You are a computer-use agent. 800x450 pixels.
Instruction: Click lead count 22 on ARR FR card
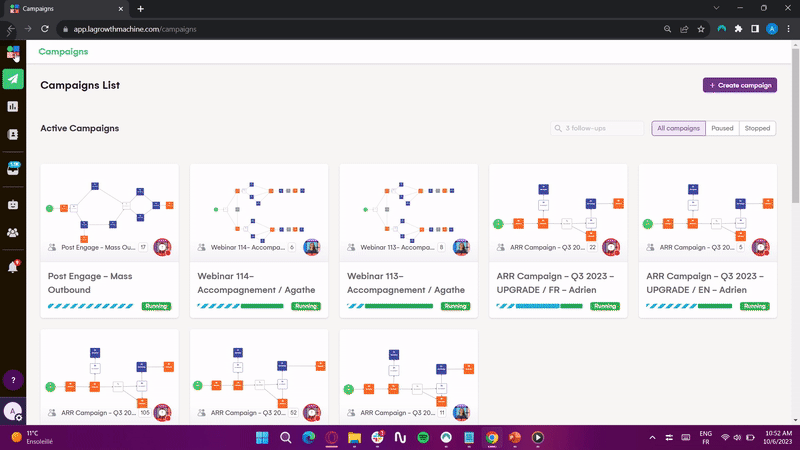click(x=592, y=247)
